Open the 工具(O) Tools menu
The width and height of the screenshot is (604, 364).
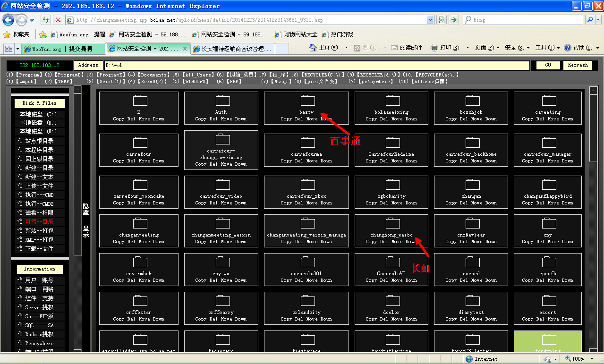(x=547, y=48)
